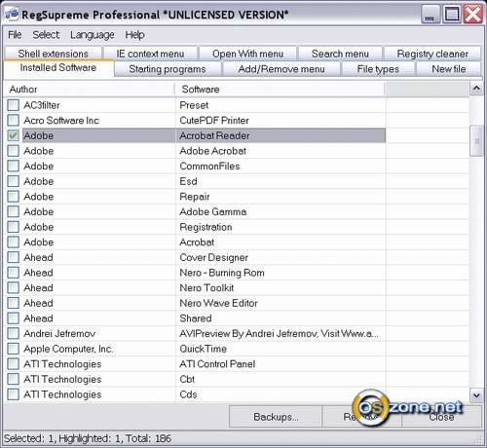Viewport: 487px width, 448px height.
Task: Tick checkbox for Adobe CommonFiles
Action: tap(14, 167)
